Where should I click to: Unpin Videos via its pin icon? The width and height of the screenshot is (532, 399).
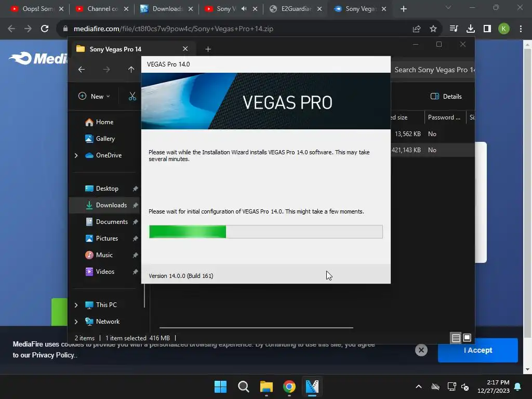coord(135,271)
